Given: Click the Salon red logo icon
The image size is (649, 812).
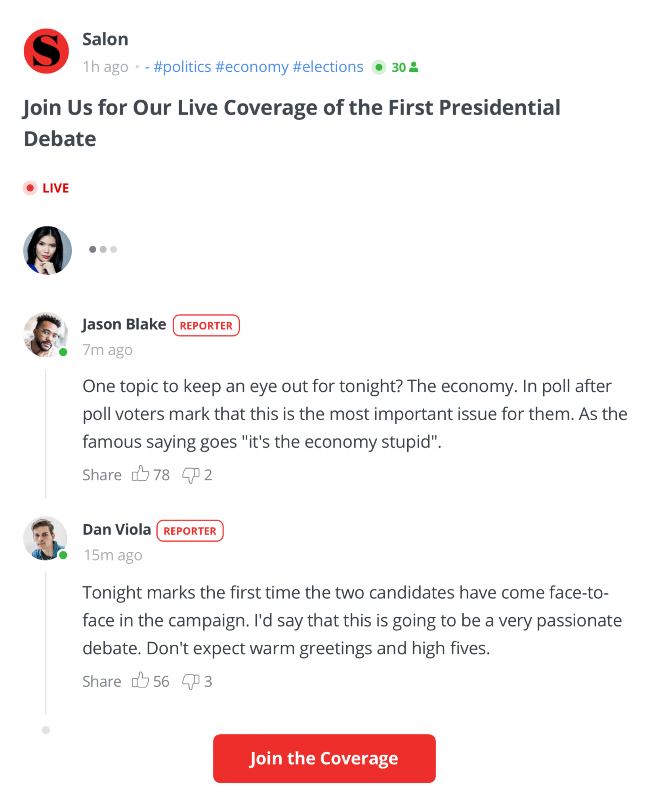Looking at the screenshot, I should pos(46,51).
